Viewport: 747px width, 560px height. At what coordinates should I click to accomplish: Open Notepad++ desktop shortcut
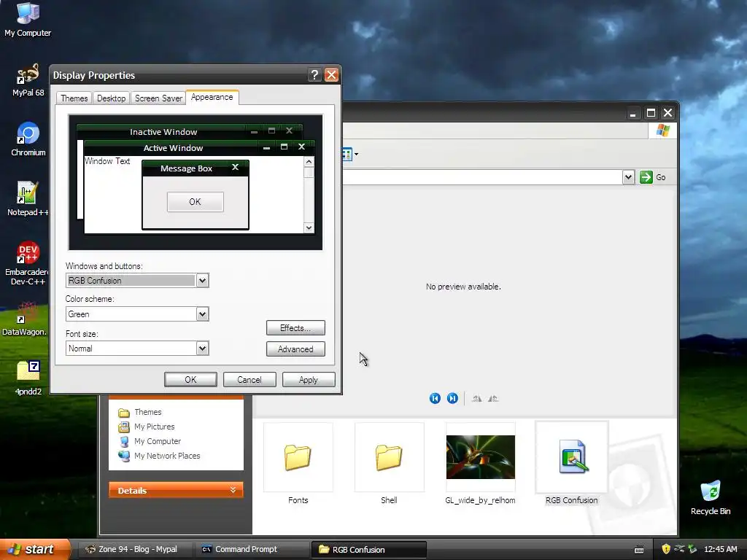[x=28, y=199]
